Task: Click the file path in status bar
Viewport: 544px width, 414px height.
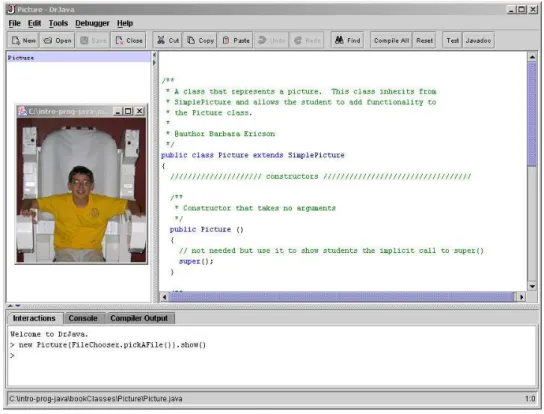Action: pos(96,399)
